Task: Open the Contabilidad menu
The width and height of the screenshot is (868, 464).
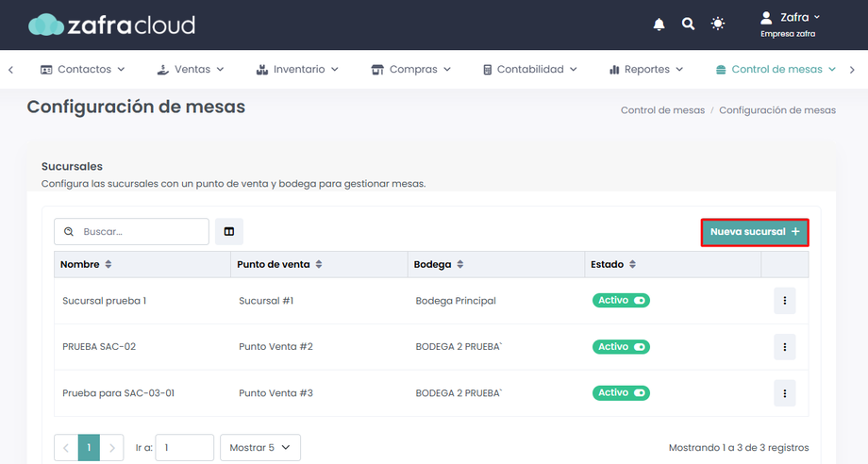Action: click(530, 69)
